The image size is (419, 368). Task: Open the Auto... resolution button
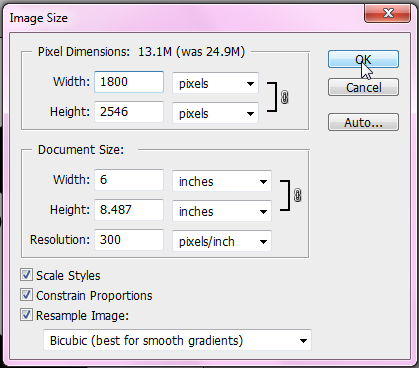pos(363,122)
